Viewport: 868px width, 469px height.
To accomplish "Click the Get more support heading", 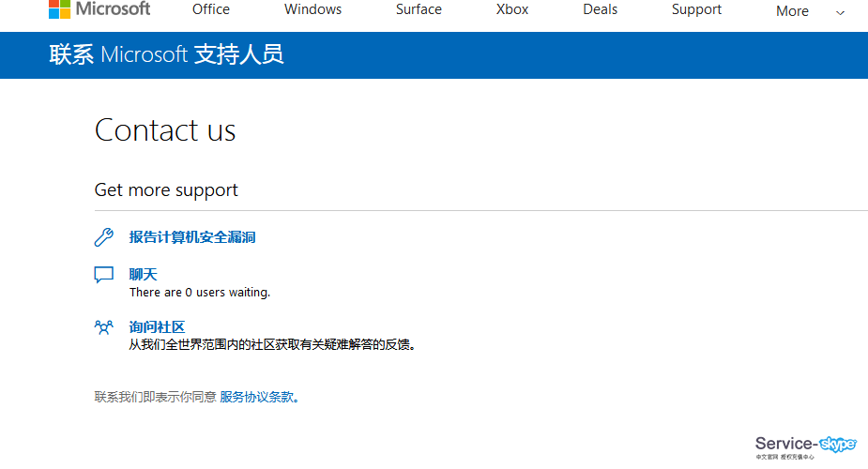I will [x=166, y=190].
